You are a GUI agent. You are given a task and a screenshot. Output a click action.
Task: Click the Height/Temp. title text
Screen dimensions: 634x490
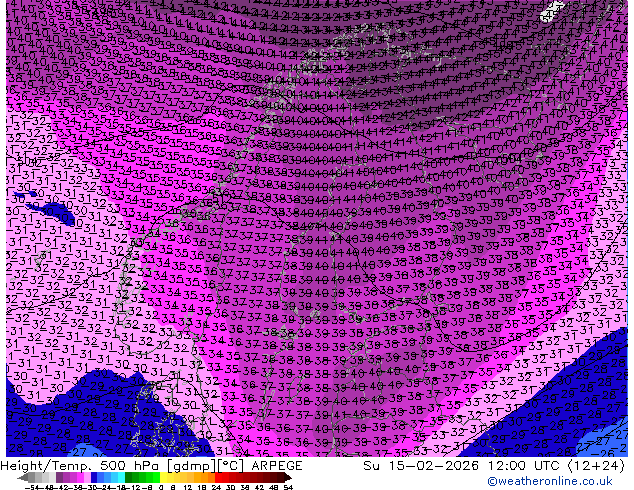point(46,466)
